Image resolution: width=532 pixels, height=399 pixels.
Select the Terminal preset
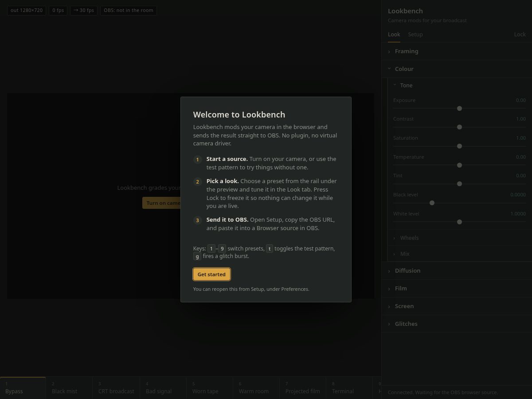[x=349, y=387]
